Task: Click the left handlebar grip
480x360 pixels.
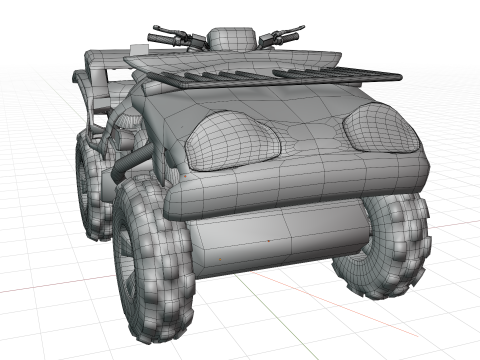Action: (161, 38)
